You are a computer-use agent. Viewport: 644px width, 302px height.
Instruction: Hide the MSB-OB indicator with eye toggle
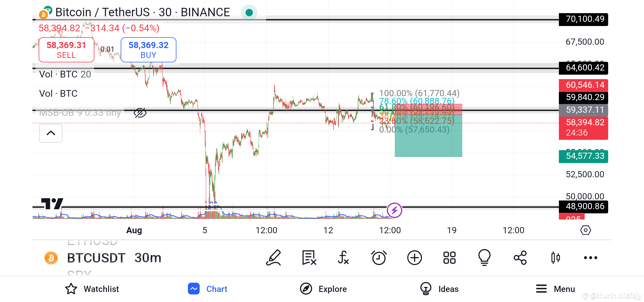140,112
